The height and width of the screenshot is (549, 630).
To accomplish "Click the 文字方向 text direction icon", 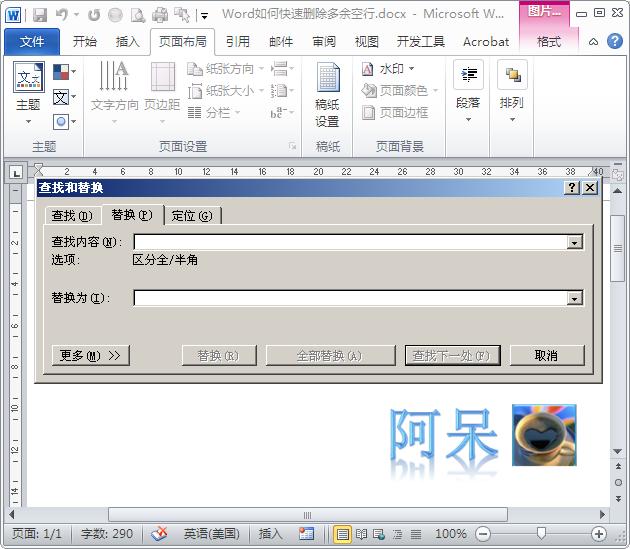I will tap(114, 76).
